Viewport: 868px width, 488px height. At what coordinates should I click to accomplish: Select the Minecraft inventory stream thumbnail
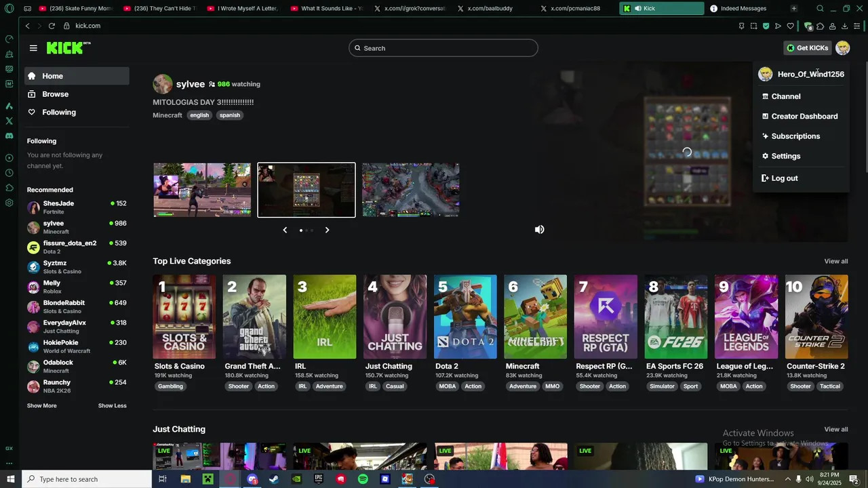point(307,190)
